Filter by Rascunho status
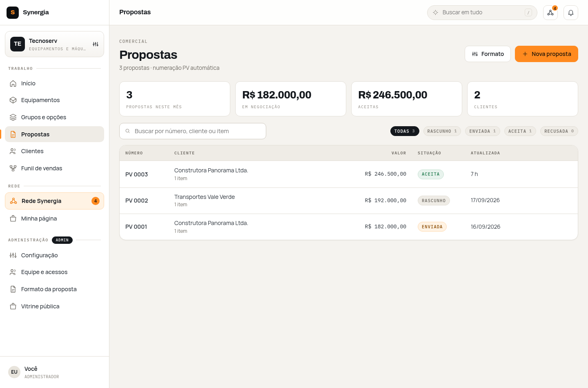The width and height of the screenshot is (588, 388). pos(442,131)
